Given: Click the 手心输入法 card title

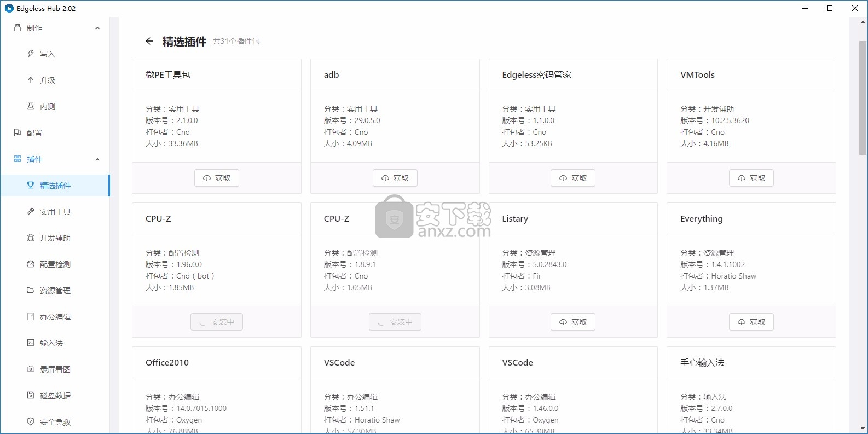Looking at the screenshot, I should pos(702,362).
